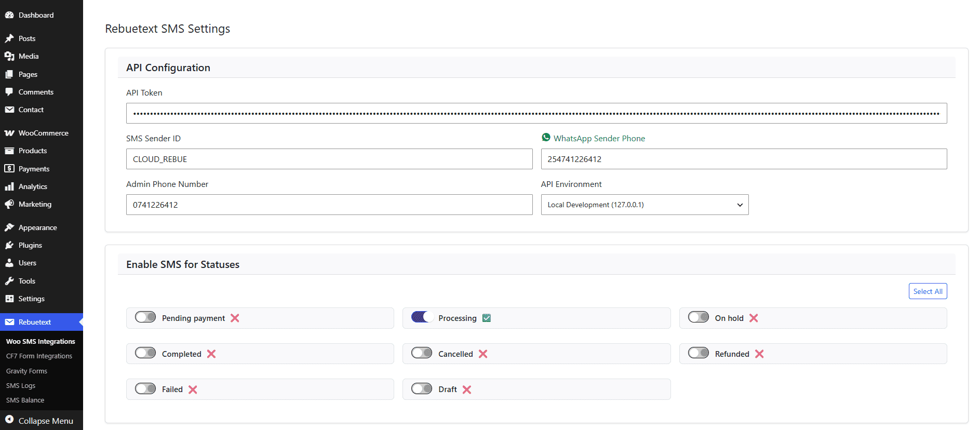Click the Rebuetext envelope icon

click(9, 322)
